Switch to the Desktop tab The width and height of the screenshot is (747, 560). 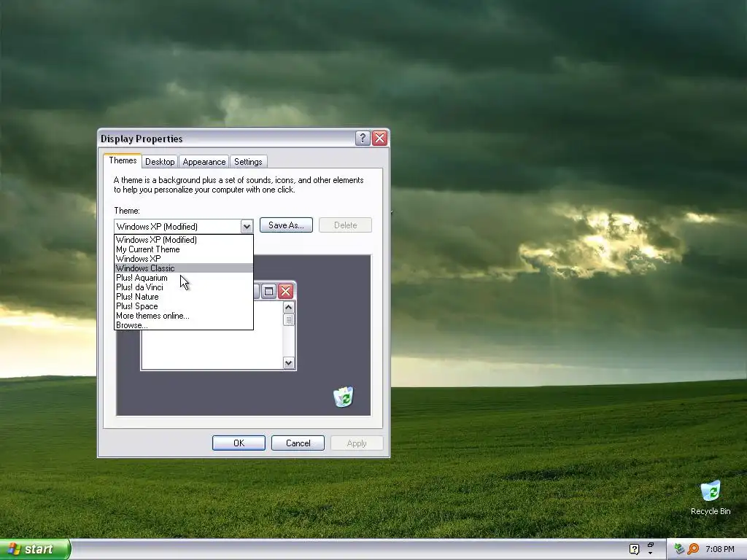click(x=160, y=162)
